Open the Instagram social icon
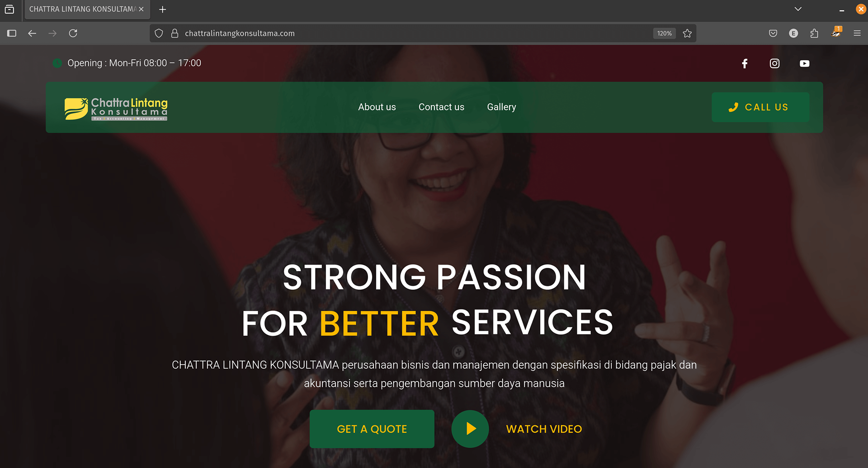 tap(774, 64)
